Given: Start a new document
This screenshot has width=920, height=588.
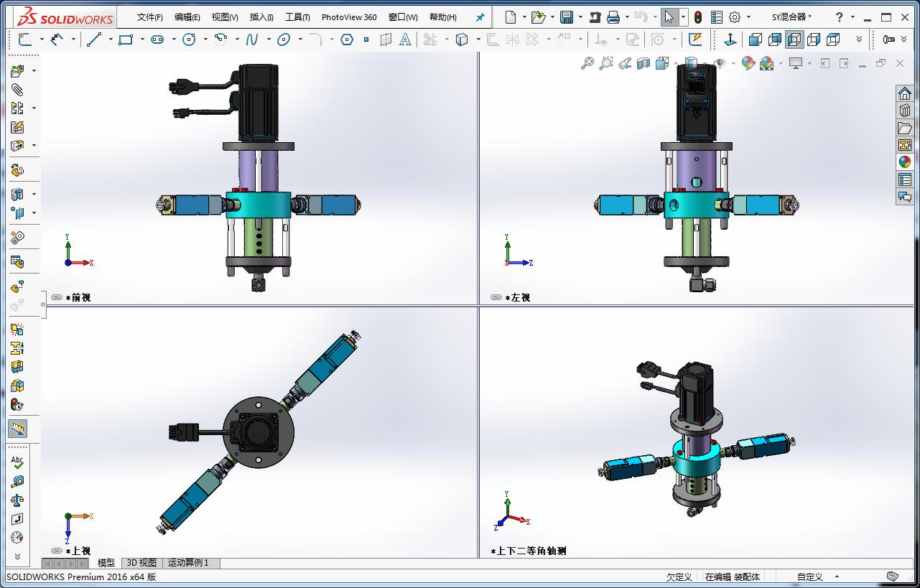Looking at the screenshot, I should [x=511, y=17].
